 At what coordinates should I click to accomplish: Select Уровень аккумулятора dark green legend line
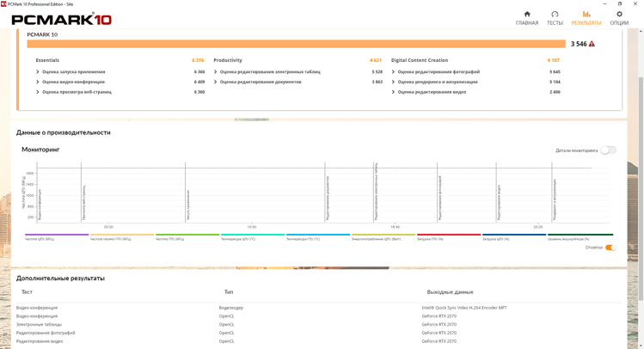tap(580, 235)
